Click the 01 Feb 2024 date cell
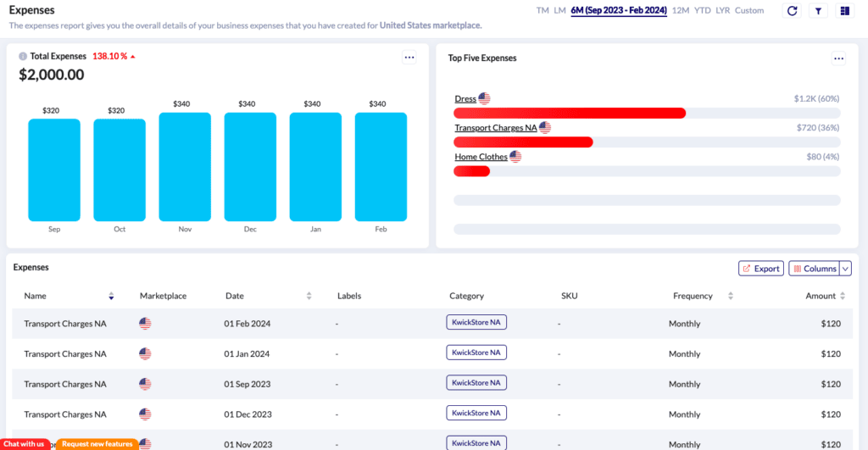This screenshot has width=868, height=450. [x=247, y=324]
